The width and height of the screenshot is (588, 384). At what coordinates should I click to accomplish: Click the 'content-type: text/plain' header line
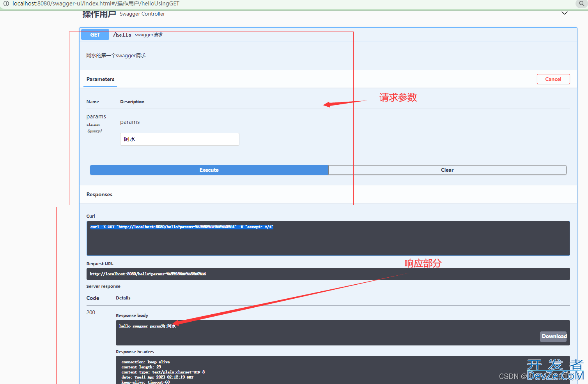(x=163, y=372)
